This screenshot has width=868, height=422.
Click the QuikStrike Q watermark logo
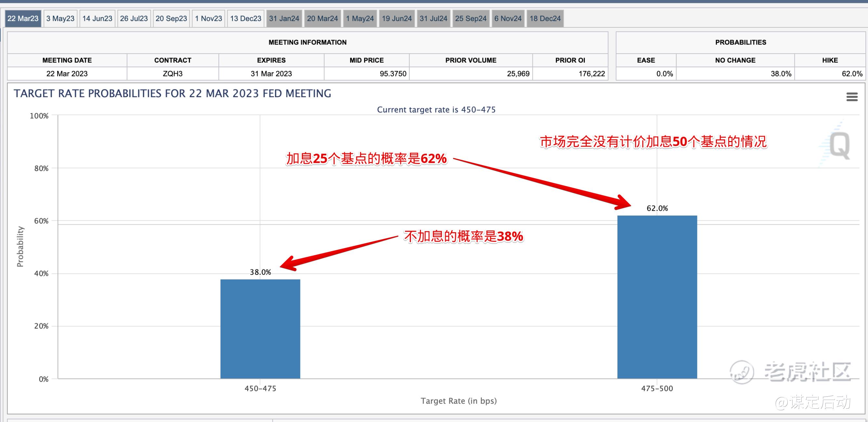[x=839, y=146]
